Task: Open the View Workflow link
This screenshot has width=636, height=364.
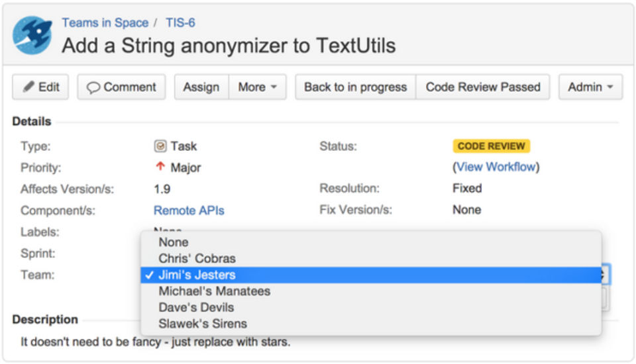Action: point(496,167)
